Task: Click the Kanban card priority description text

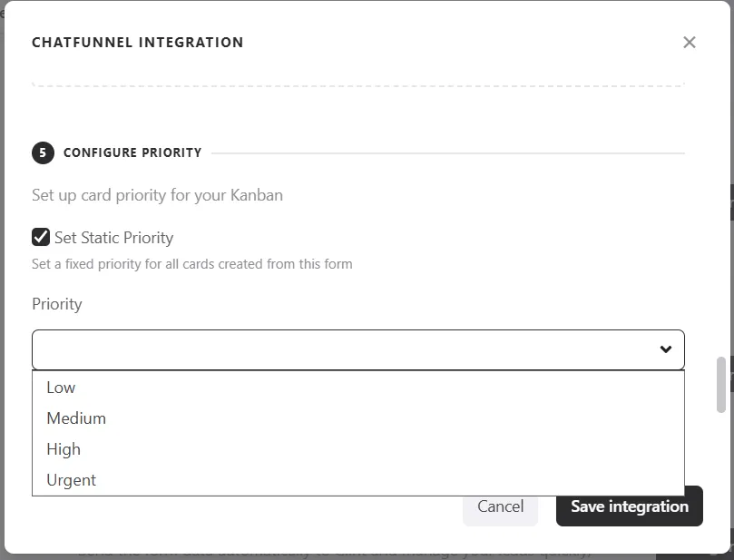Action: point(157,195)
